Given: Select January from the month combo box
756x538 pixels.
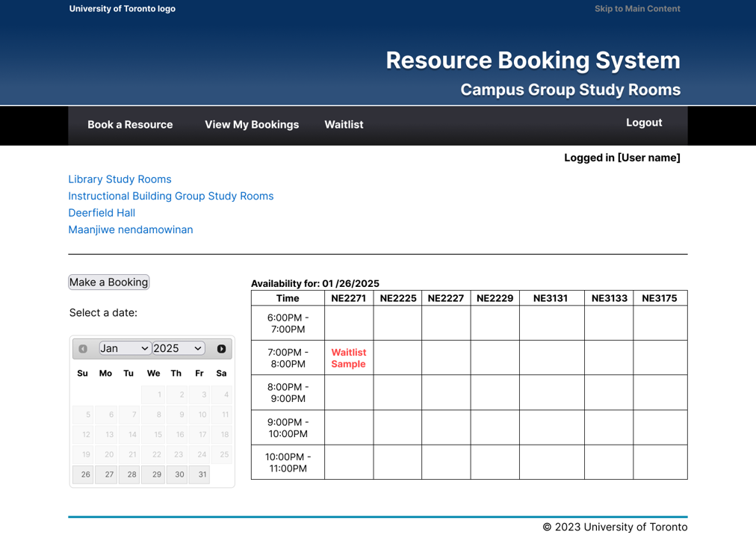Looking at the screenshot, I should point(125,348).
